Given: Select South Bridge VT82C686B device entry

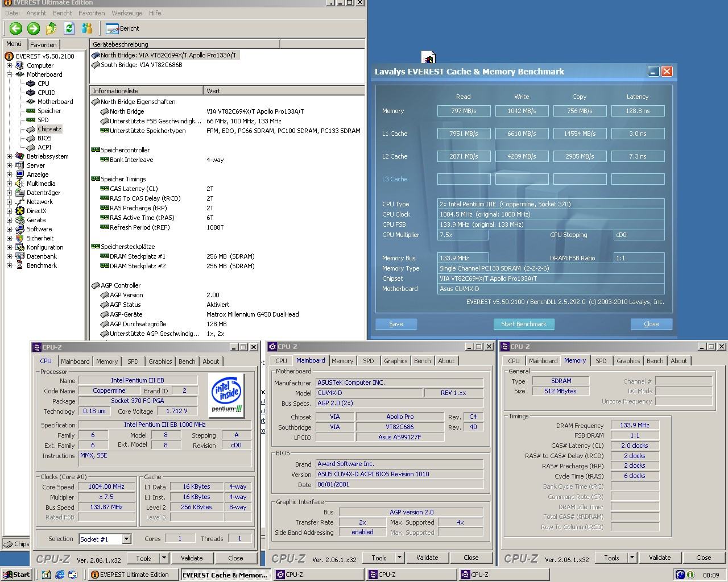Looking at the screenshot, I should click(x=141, y=65).
